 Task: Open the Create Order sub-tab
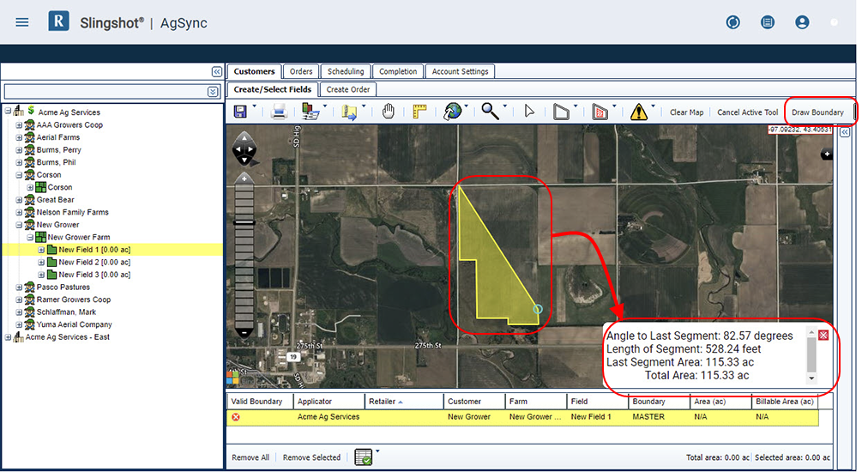click(x=348, y=89)
